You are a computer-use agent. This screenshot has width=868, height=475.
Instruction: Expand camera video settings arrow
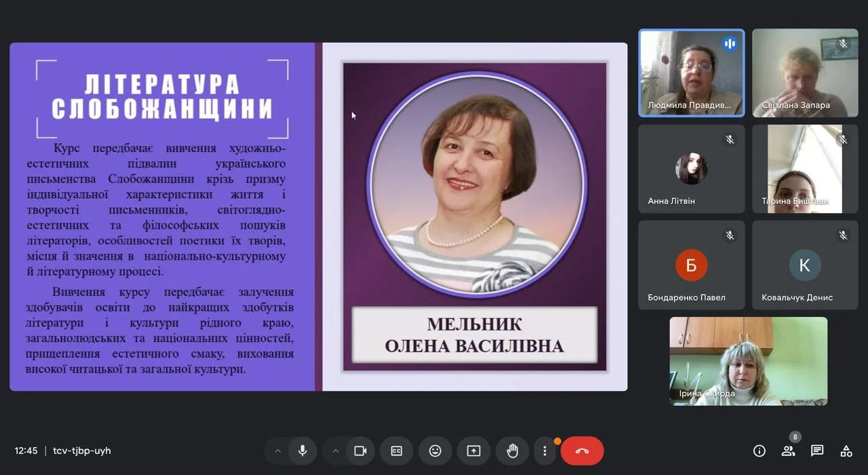click(335, 451)
